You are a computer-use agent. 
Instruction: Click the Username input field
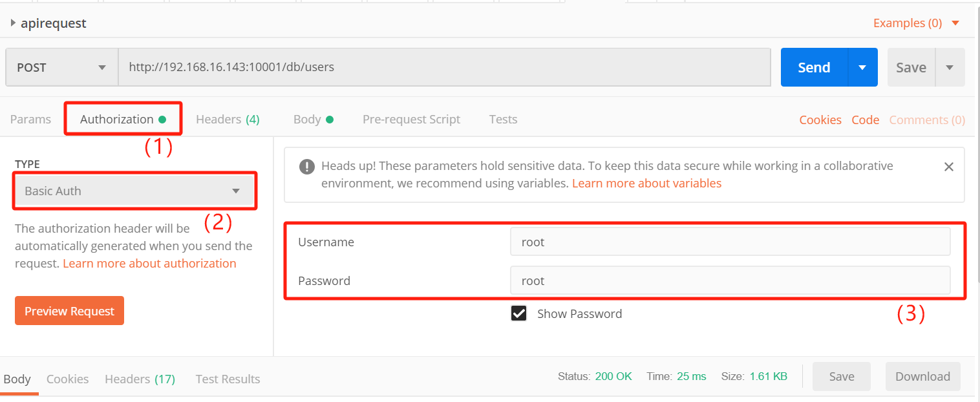(730, 242)
